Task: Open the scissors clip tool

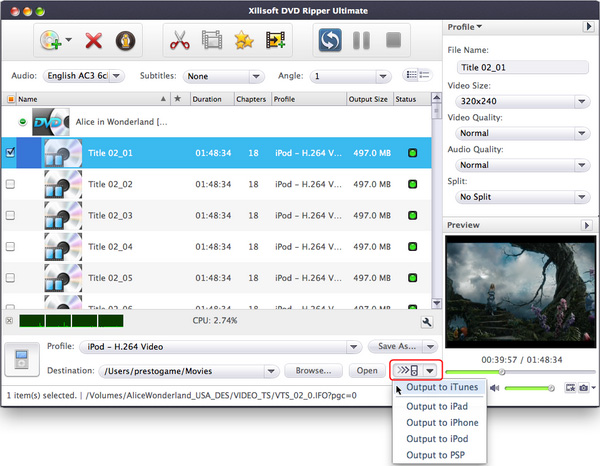Action: 180,41
